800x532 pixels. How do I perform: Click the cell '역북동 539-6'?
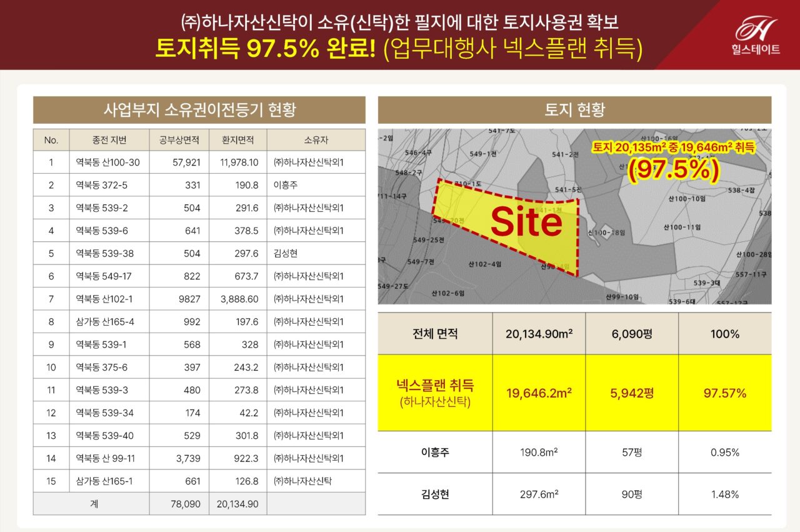pyautogui.click(x=101, y=231)
